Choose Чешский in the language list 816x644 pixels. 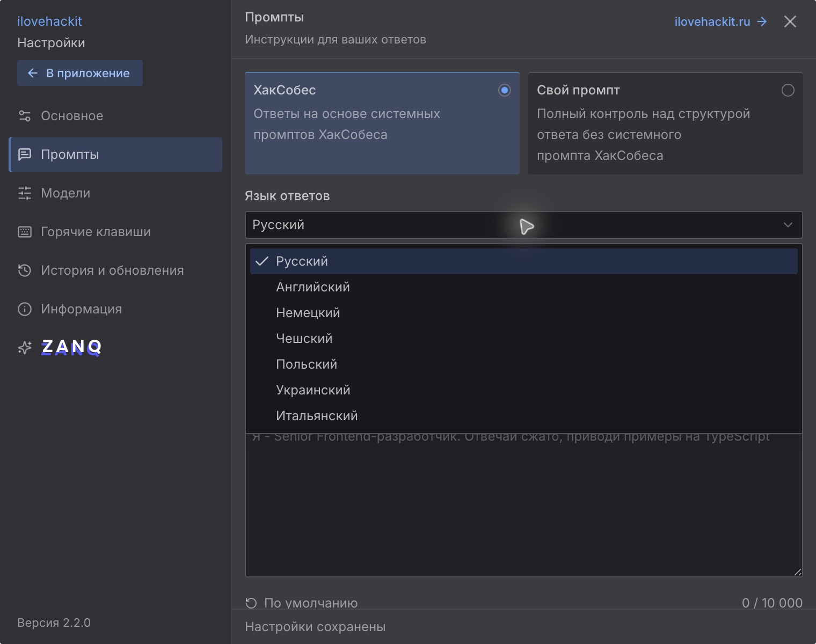pos(524,339)
